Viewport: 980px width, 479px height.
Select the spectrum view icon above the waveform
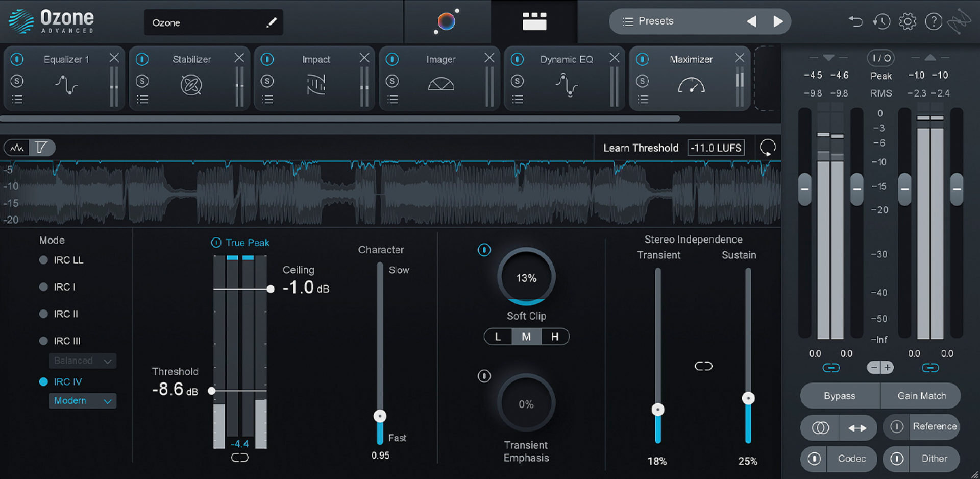(x=16, y=147)
